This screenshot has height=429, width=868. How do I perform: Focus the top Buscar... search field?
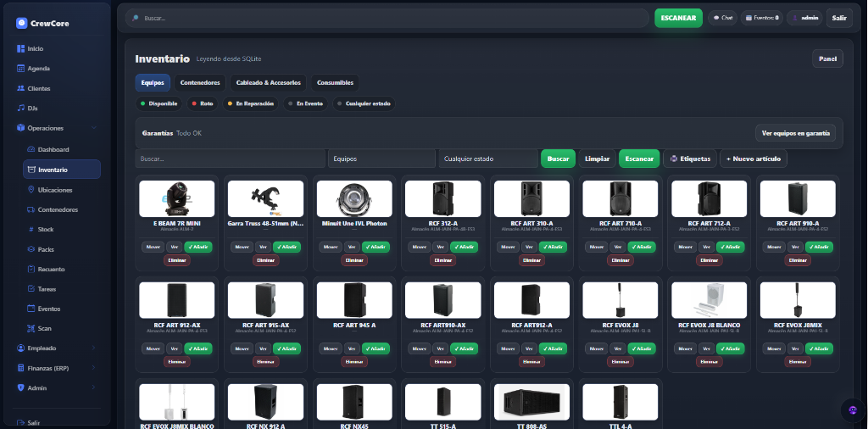(x=387, y=18)
